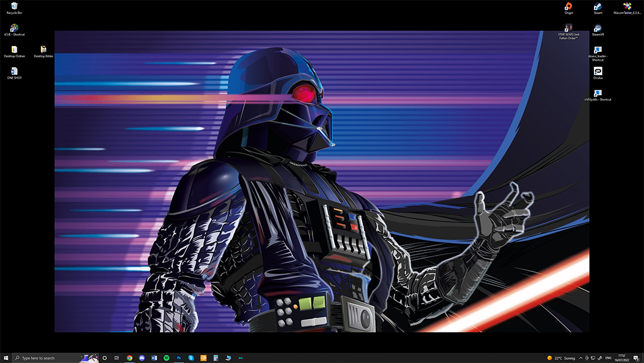This screenshot has width=644, height=363.
Task: Expand the hidden system tray icons
Action: pyautogui.click(x=581, y=358)
